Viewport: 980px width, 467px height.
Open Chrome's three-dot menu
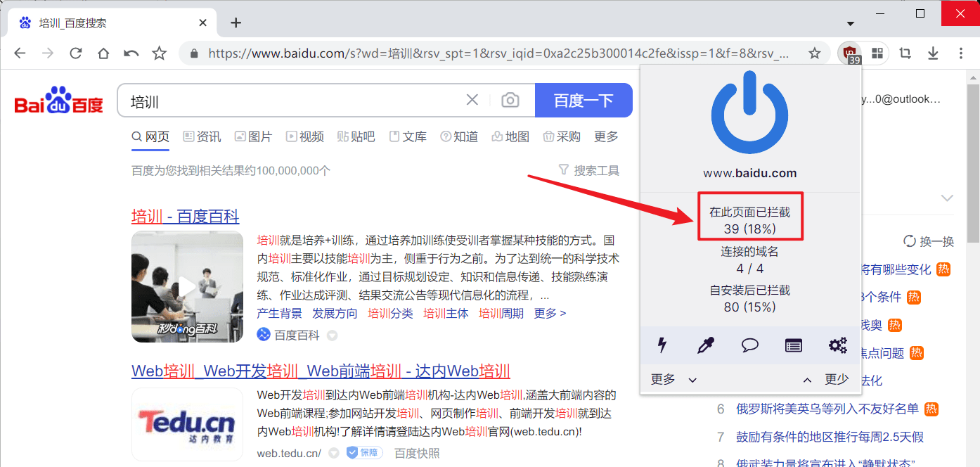coord(961,53)
